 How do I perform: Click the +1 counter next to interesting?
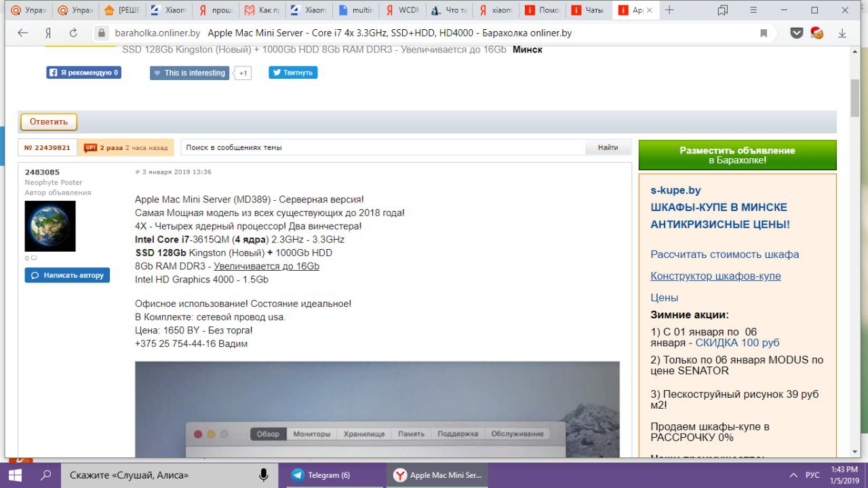(243, 73)
